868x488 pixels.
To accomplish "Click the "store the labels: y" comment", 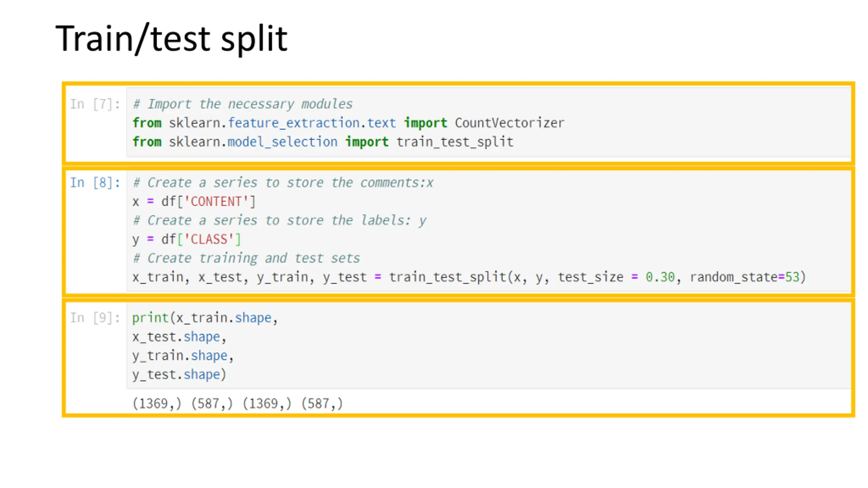I will [x=357, y=221].
